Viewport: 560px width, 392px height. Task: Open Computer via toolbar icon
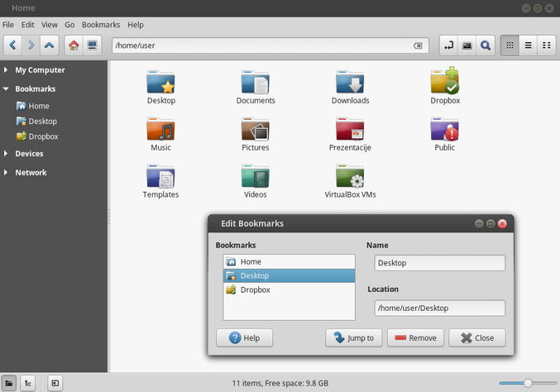(x=92, y=45)
